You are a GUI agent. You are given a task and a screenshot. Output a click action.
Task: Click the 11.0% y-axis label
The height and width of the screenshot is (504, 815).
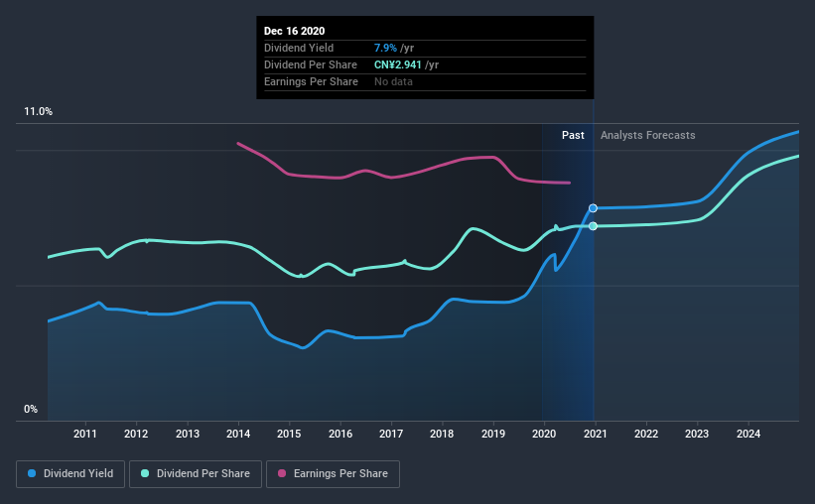(x=38, y=112)
